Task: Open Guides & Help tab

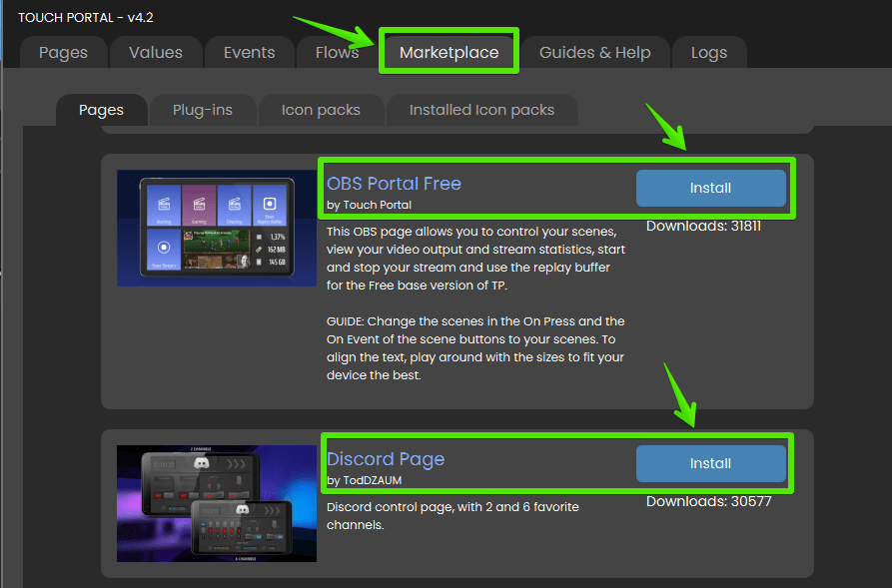Action: pyautogui.click(x=594, y=52)
